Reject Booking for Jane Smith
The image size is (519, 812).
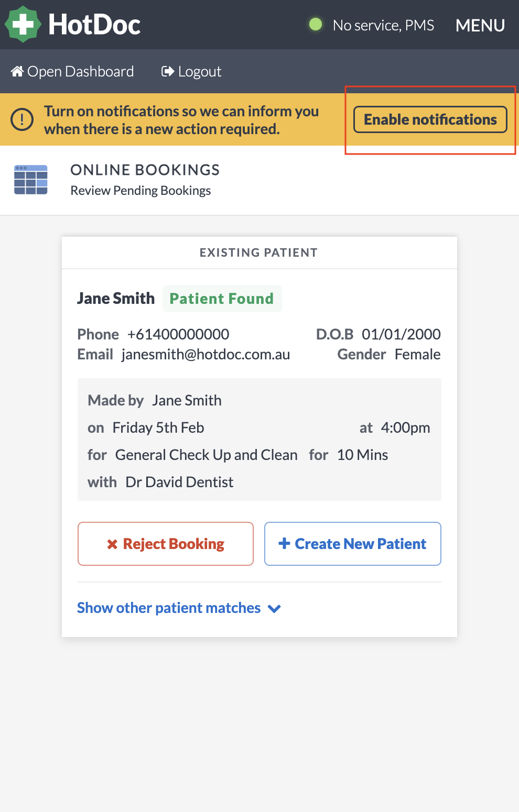click(166, 544)
